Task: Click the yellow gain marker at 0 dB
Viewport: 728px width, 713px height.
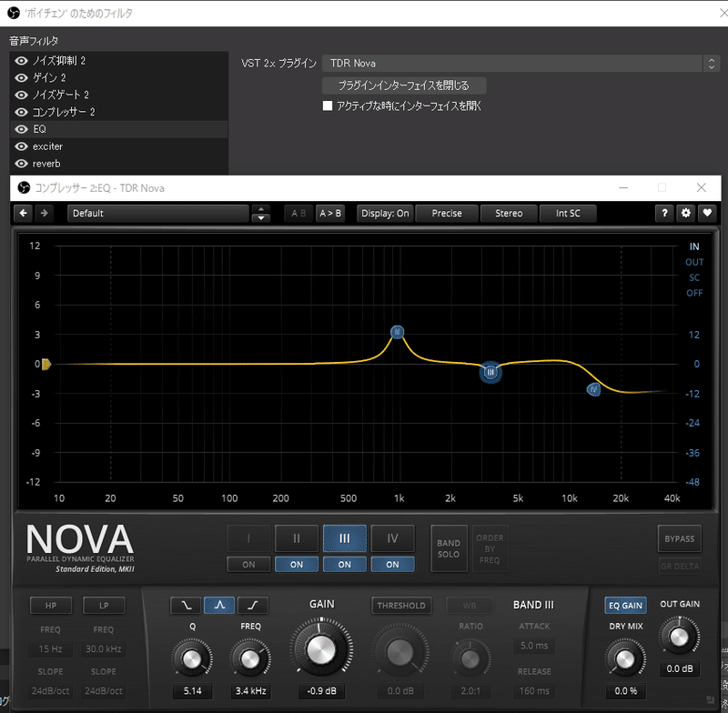Action: (46, 364)
